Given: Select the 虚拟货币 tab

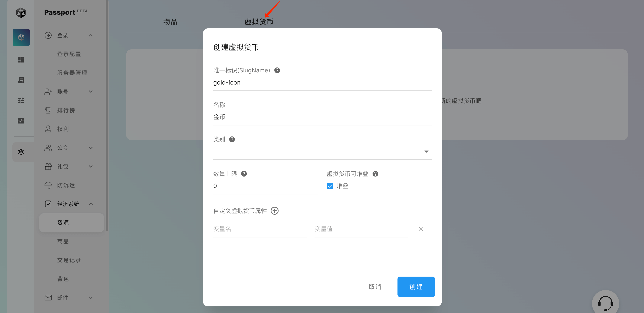Looking at the screenshot, I should pos(259,22).
